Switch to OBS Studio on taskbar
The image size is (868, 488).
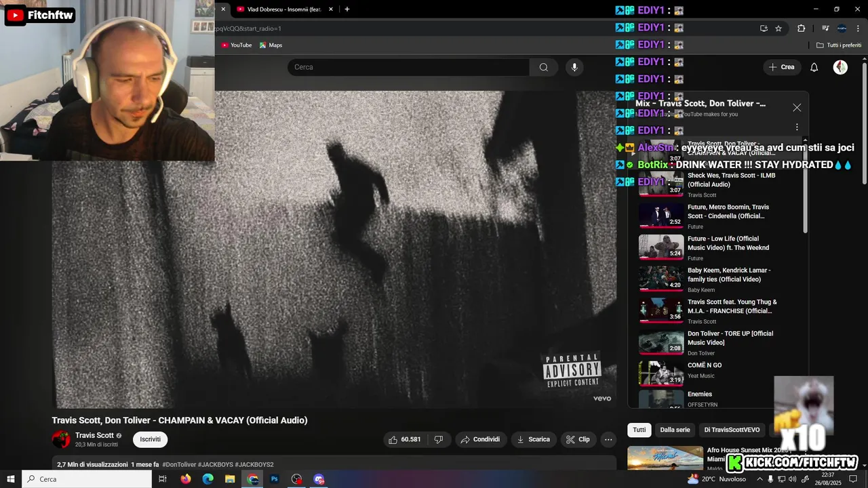point(297,479)
